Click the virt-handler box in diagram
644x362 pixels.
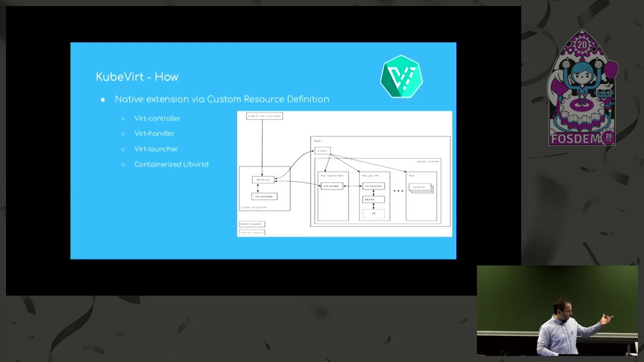click(332, 186)
